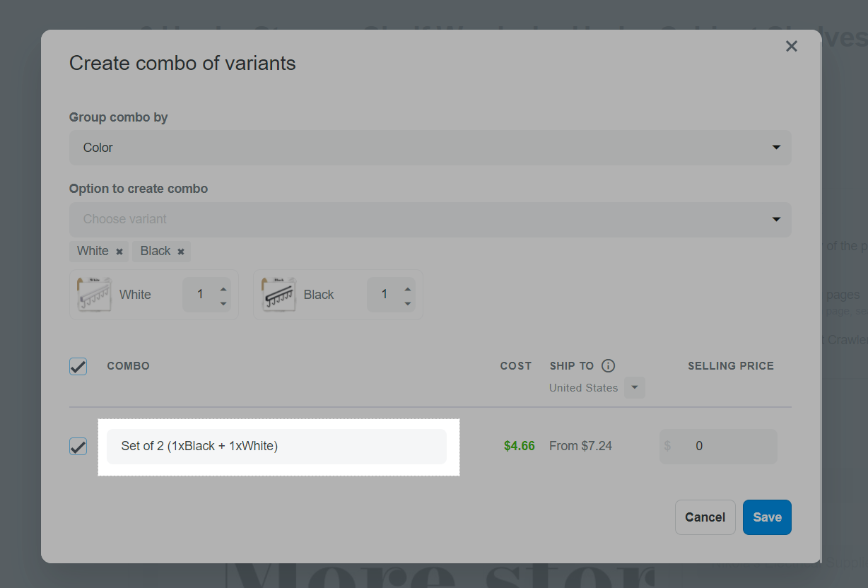Image resolution: width=868 pixels, height=588 pixels.
Task: Click the Black variant thumbnail image
Action: point(278,295)
